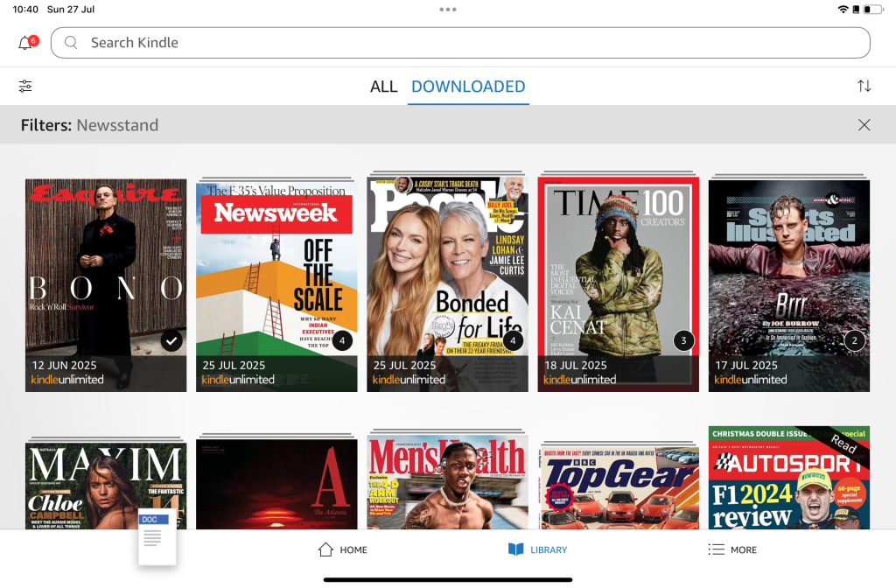Tap the three-dot multitasking control

point(448,9)
